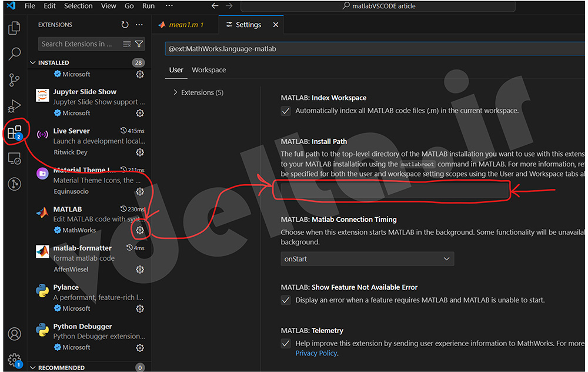Select the Material Theme Icons extension entry
This screenshot has width=588, height=372.
click(89, 181)
